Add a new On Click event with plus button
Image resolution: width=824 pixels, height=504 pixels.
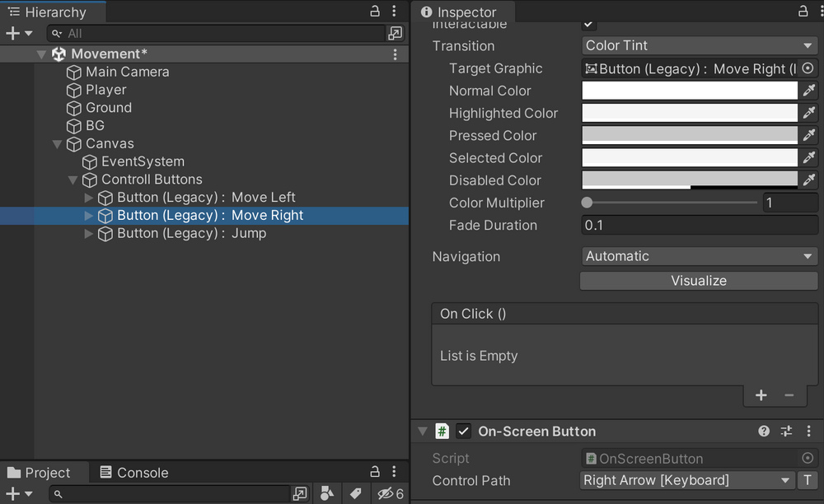coord(761,395)
